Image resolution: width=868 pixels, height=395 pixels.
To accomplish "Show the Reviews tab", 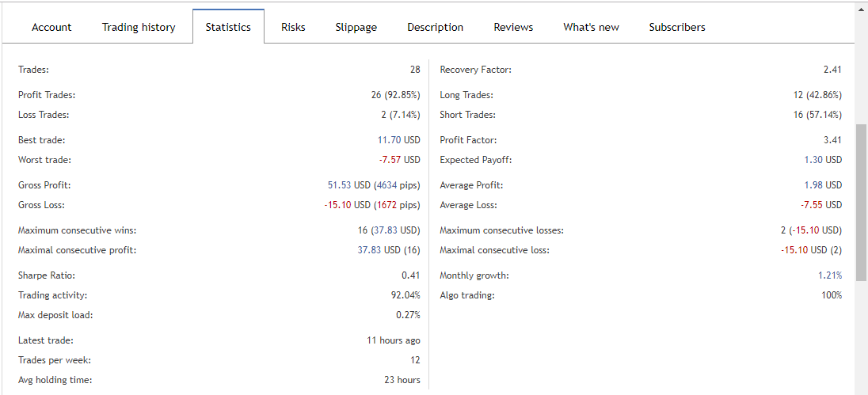I will [x=513, y=27].
